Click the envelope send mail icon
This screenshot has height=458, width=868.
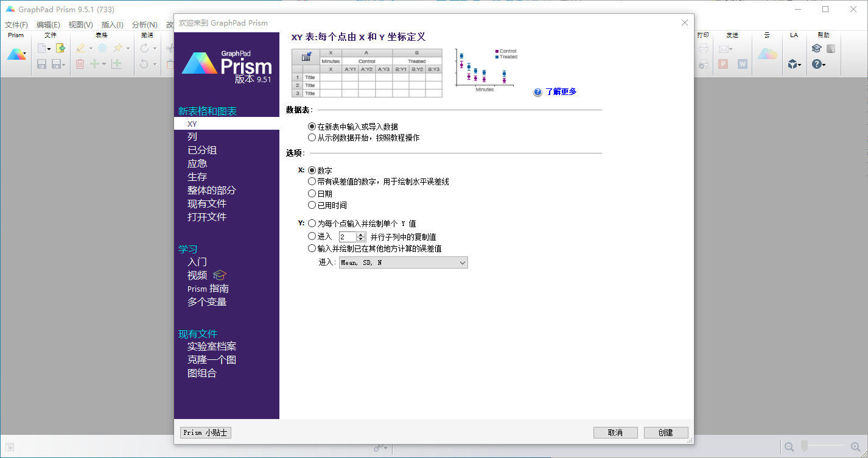(724, 49)
